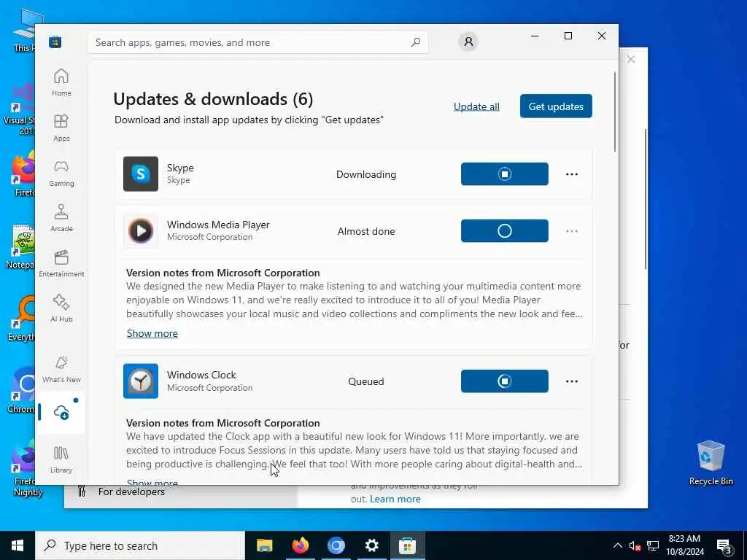Image resolution: width=747 pixels, height=560 pixels.
Task: Open the Apps section in sidebar
Action: tap(61, 128)
